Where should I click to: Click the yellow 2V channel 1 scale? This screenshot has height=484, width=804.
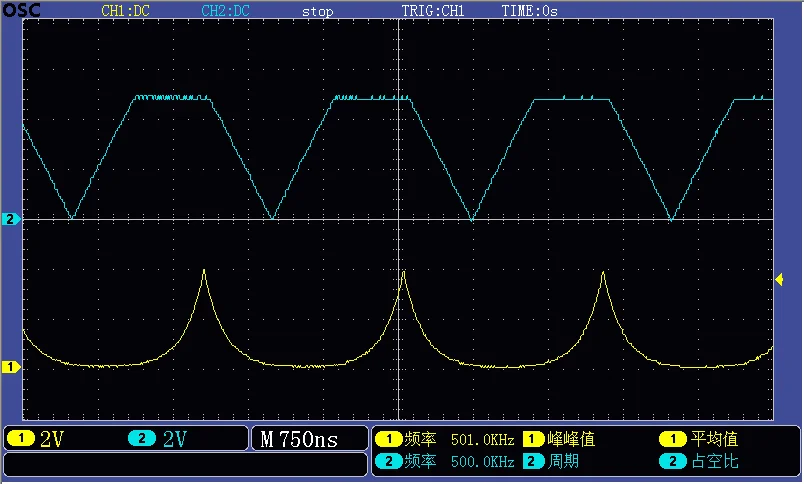[x=52, y=439]
